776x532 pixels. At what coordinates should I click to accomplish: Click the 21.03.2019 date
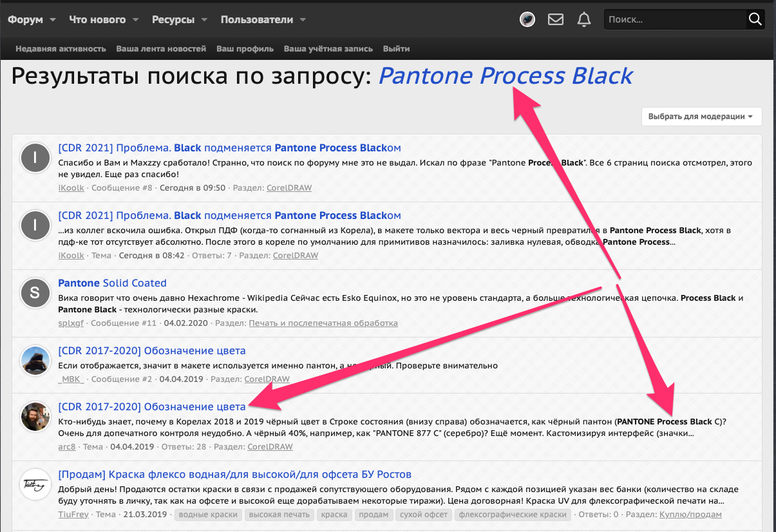pyautogui.click(x=145, y=514)
